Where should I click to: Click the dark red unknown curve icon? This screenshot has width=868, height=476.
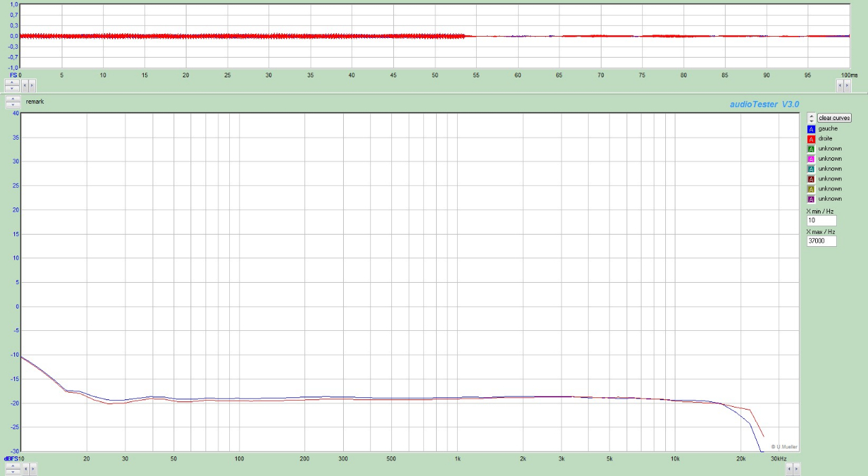point(811,178)
